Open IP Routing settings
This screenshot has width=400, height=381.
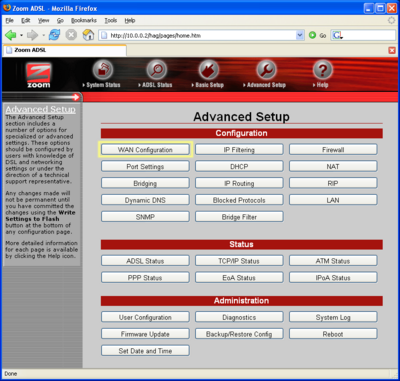(x=239, y=183)
